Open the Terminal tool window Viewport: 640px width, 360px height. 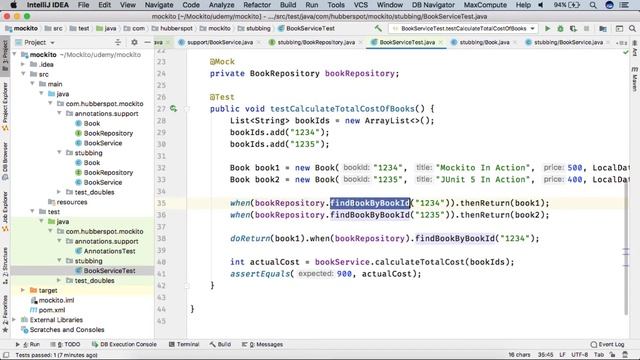tap(184, 344)
